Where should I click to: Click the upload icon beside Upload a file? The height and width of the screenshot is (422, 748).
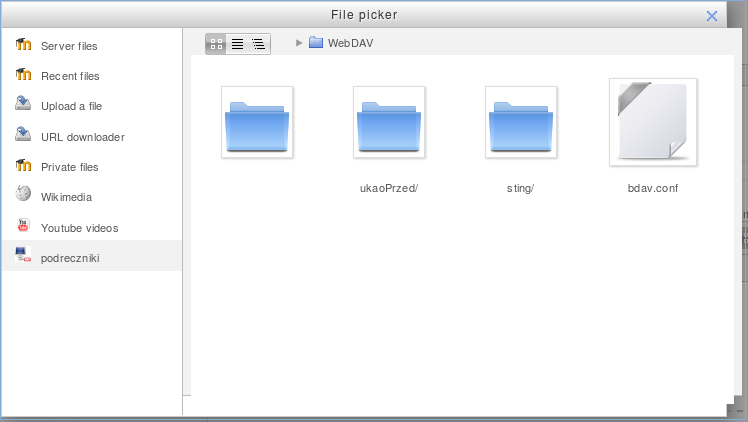point(23,103)
